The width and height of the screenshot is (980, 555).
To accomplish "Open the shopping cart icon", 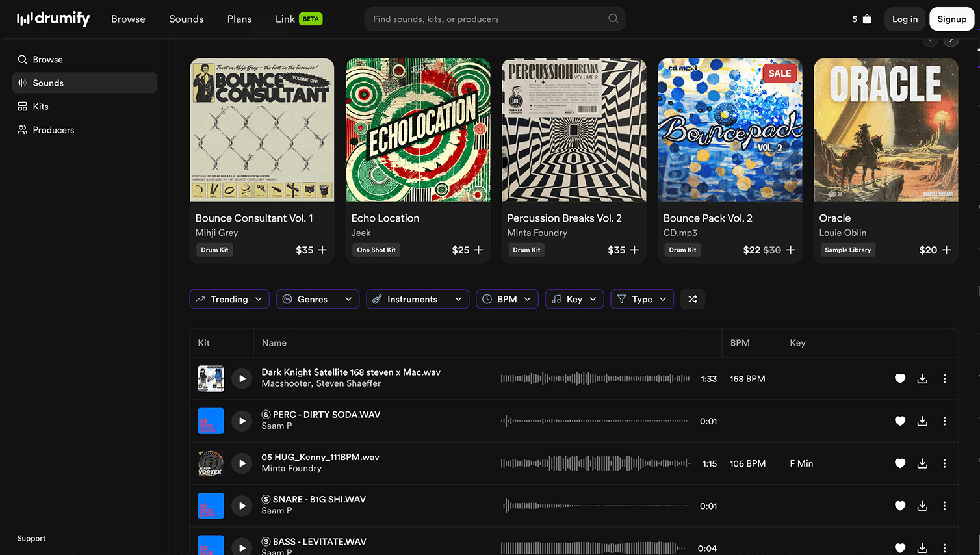I will (866, 19).
